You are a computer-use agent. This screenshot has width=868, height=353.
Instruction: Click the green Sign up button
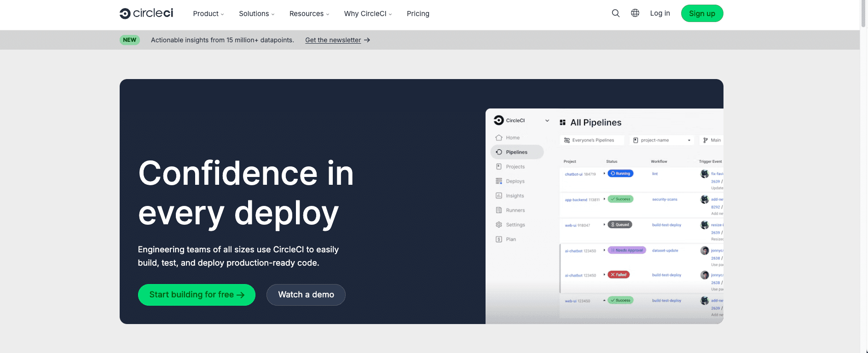702,13
